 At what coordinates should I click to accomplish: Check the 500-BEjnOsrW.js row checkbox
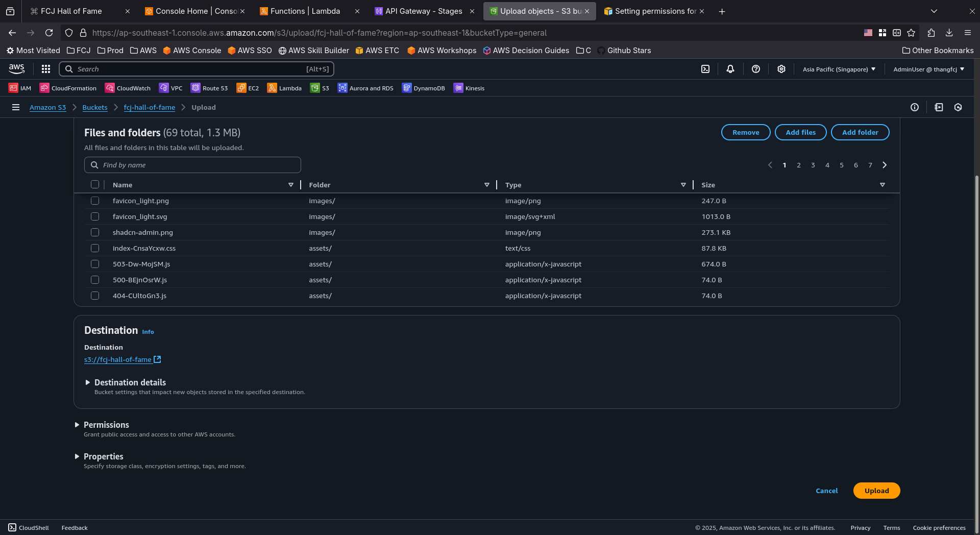point(95,280)
